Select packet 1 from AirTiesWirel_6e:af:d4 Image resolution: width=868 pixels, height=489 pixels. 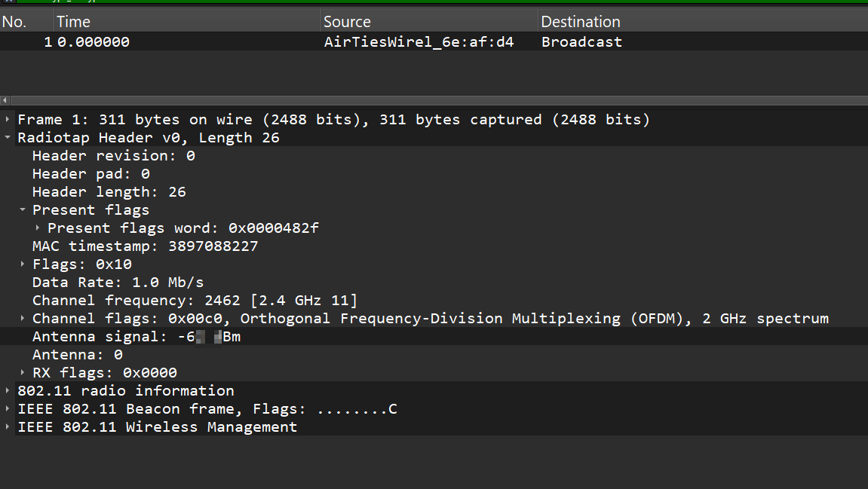point(419,42)
